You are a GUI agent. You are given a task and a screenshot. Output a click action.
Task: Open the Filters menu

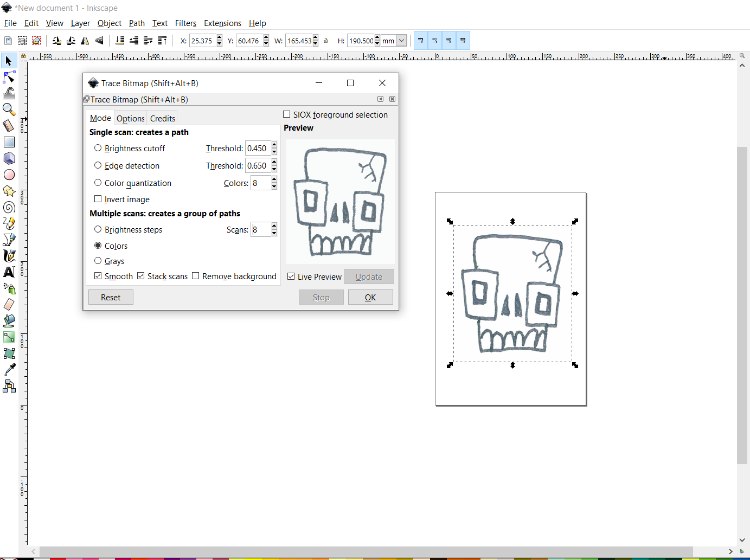185,23
